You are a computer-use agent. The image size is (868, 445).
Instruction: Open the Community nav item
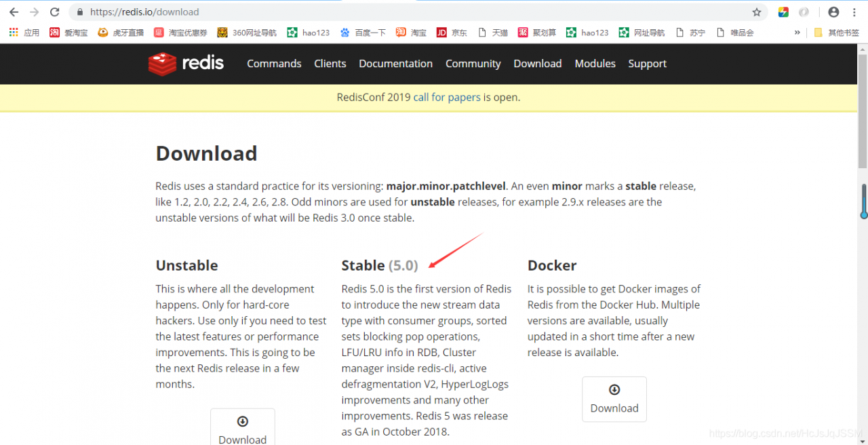click(x=473, y=64)
